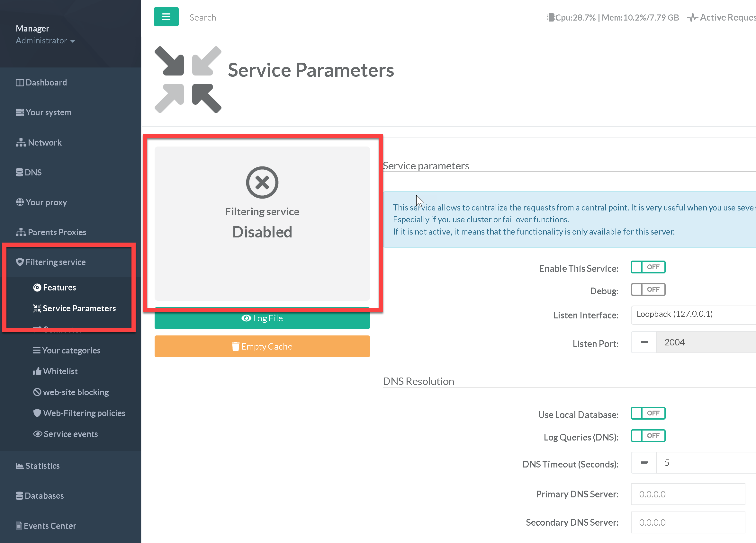
Task: Toggle the Debug switch
Action: (648, 289)
